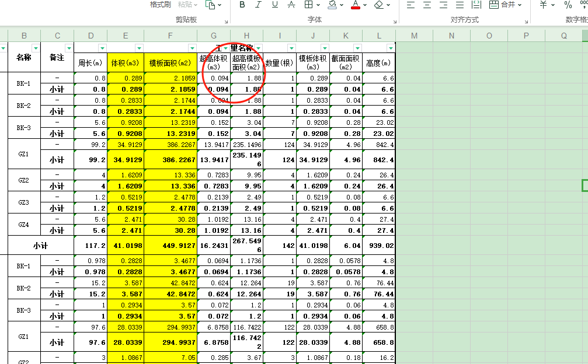
Task: Select the 体积(m3) header cell
Action: [126, 62]
